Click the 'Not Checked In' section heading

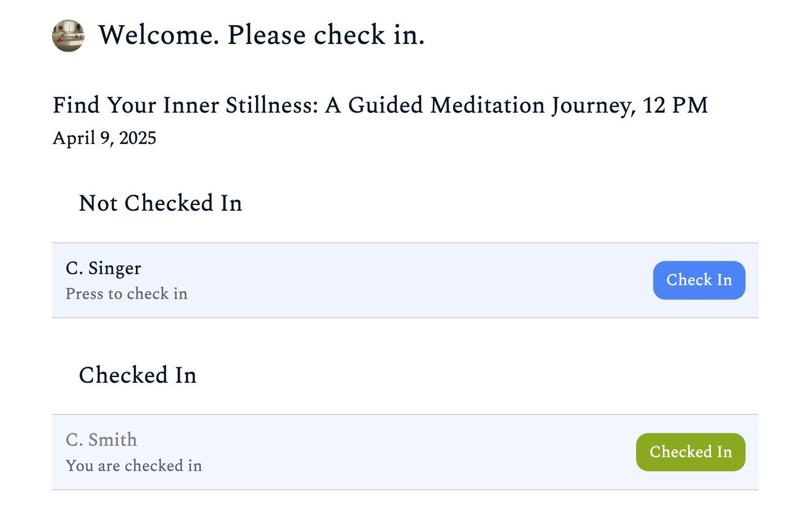[160, 203]
